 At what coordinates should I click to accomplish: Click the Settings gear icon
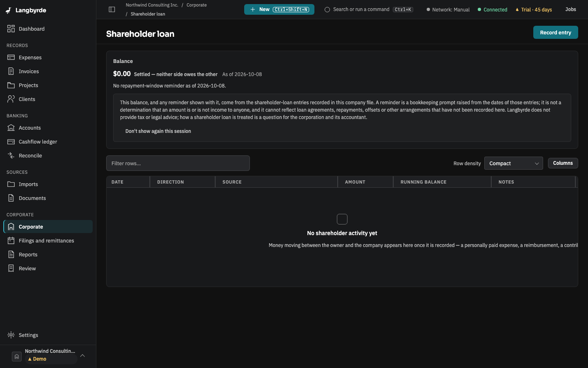click(11, 335)
